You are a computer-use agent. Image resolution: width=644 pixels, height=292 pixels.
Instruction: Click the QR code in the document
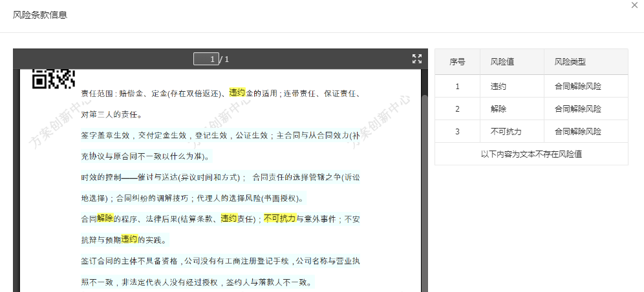[x=54, y=78]
